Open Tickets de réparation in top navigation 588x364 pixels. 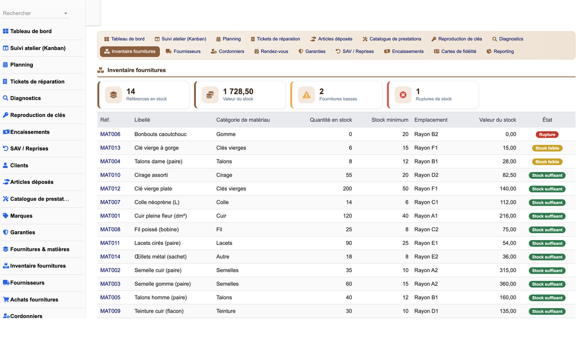[x=275, y=39]
